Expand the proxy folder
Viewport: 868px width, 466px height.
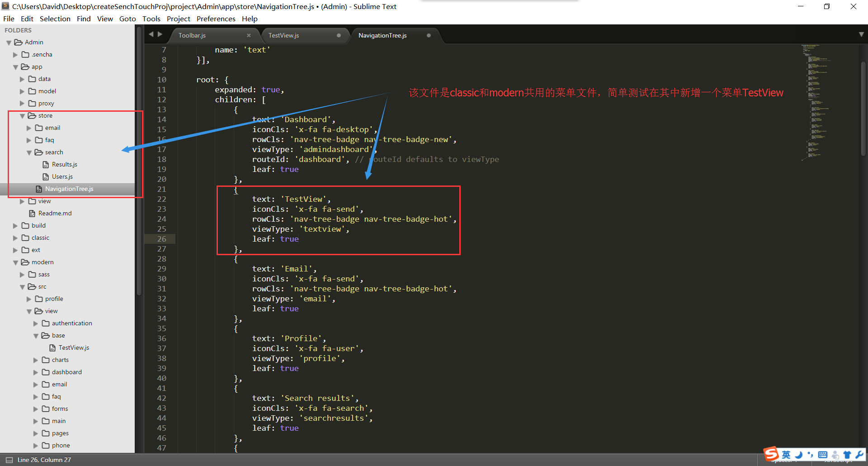click(x=22, y=104)
